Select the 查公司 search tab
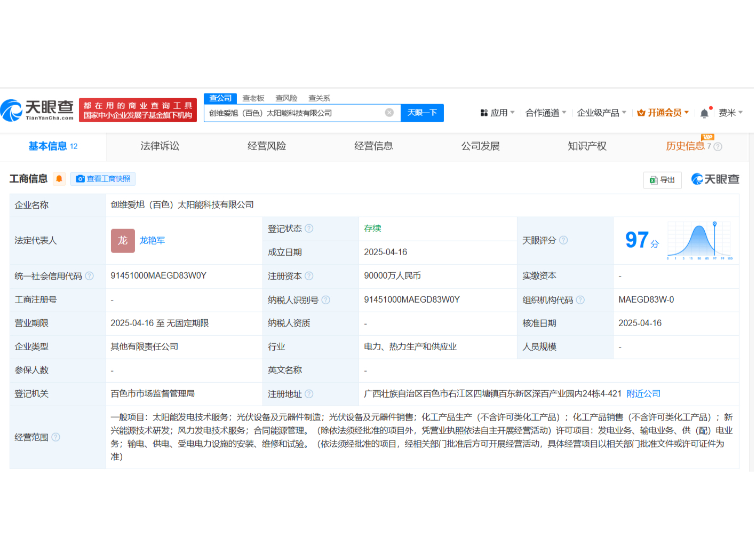 [x=220, y=98]
